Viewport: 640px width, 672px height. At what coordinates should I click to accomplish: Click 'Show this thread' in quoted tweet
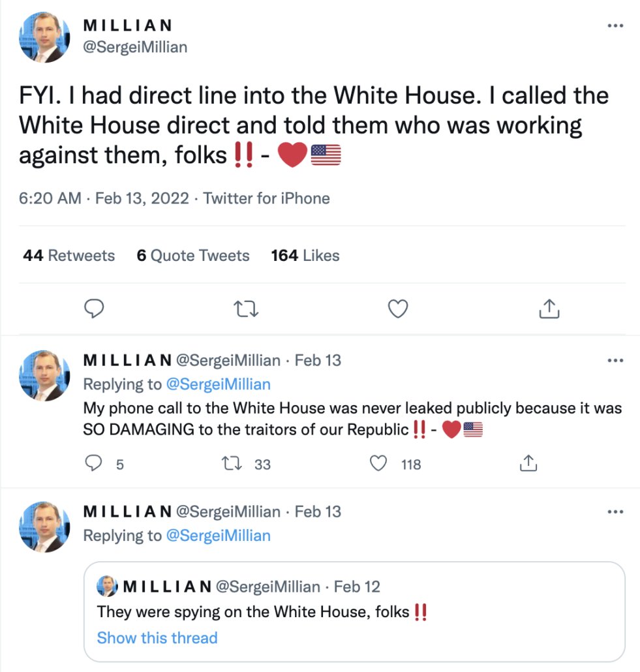click(x=157, y=638)
